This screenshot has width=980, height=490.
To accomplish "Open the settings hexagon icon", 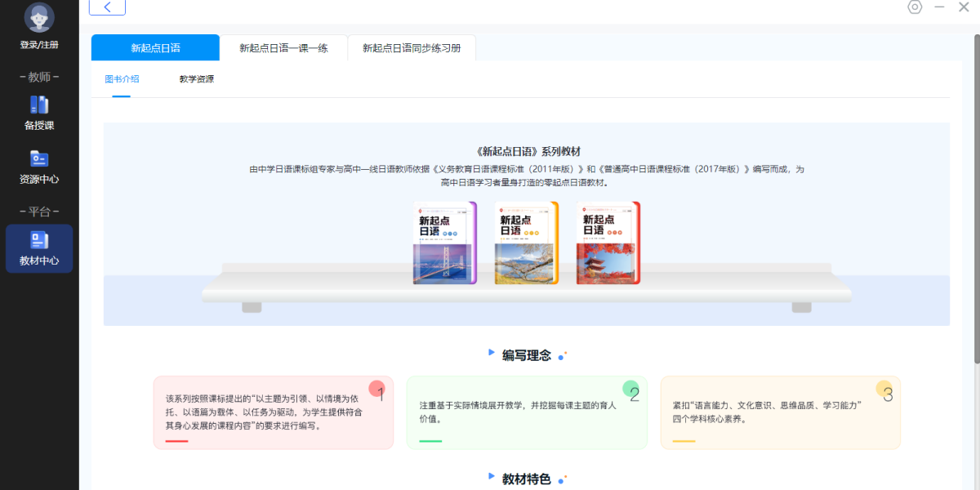I will 915,7.
